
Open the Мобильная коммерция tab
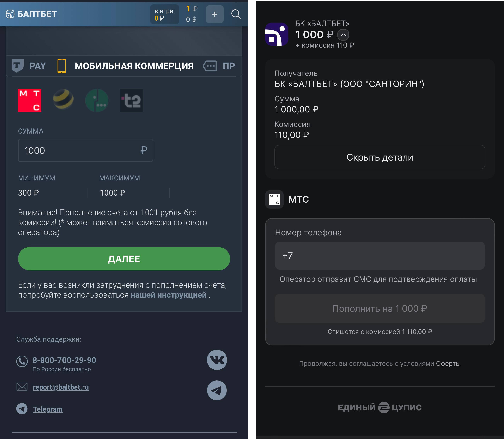[125, 66]
